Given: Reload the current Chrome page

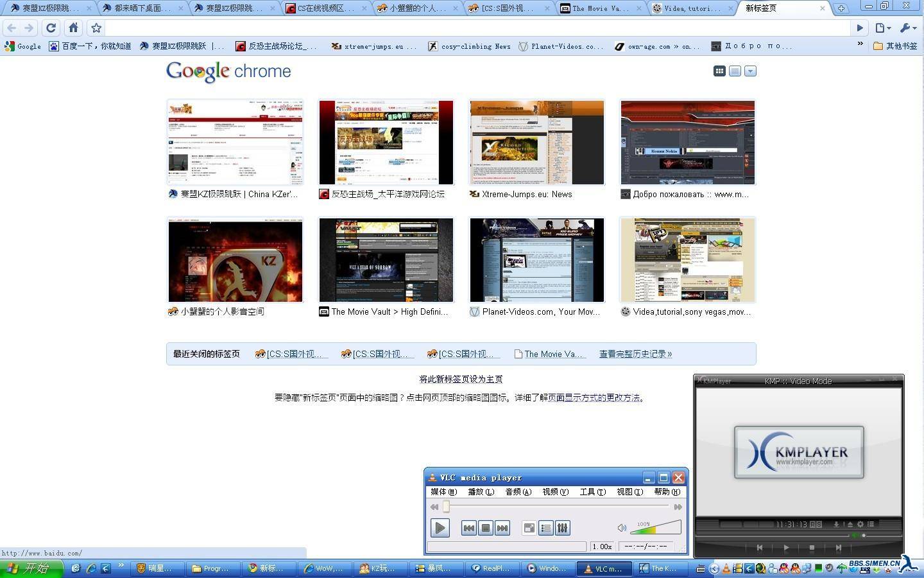Looking at the screenshot, I should pyautogui.click(x=51, y=28).
